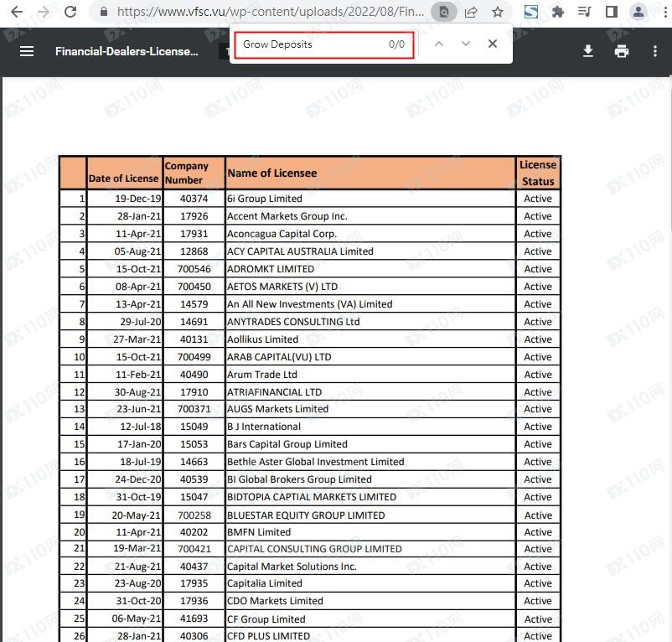
Task: Print the PDF document
Action: [x=621, y=51]
